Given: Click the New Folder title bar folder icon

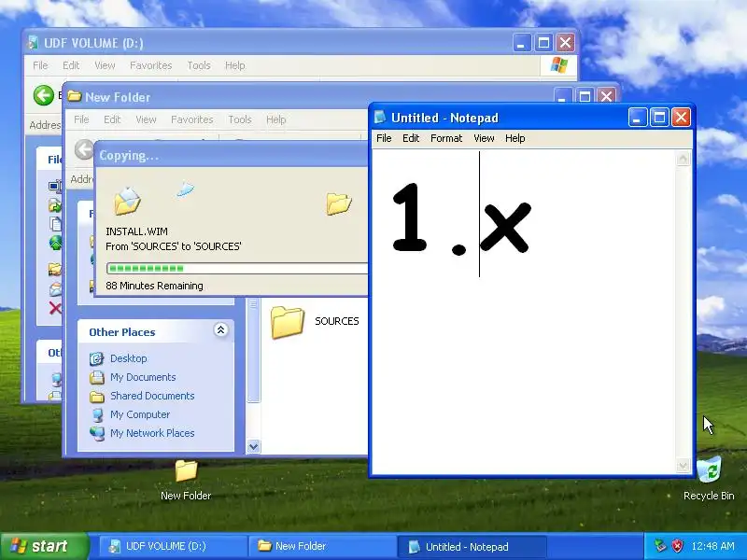Looking at the screenshot, I should [75, 97].
